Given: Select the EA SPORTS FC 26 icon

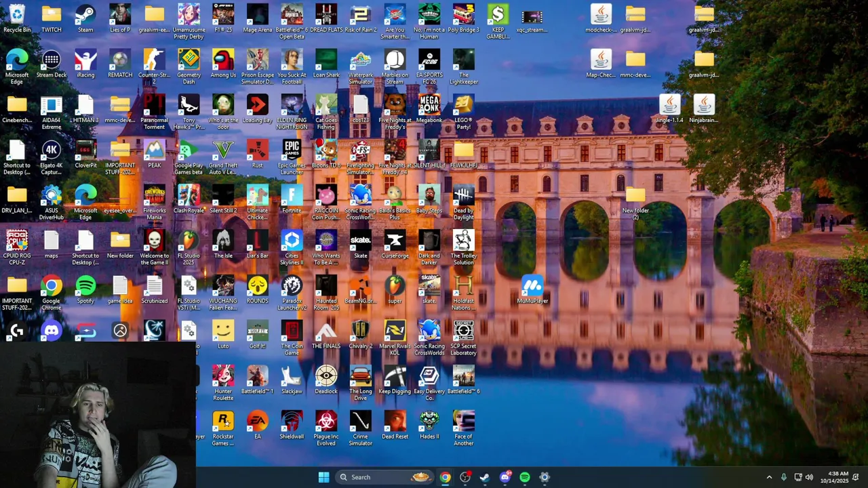Looking at the screenshot, I should tap(429, 66).
